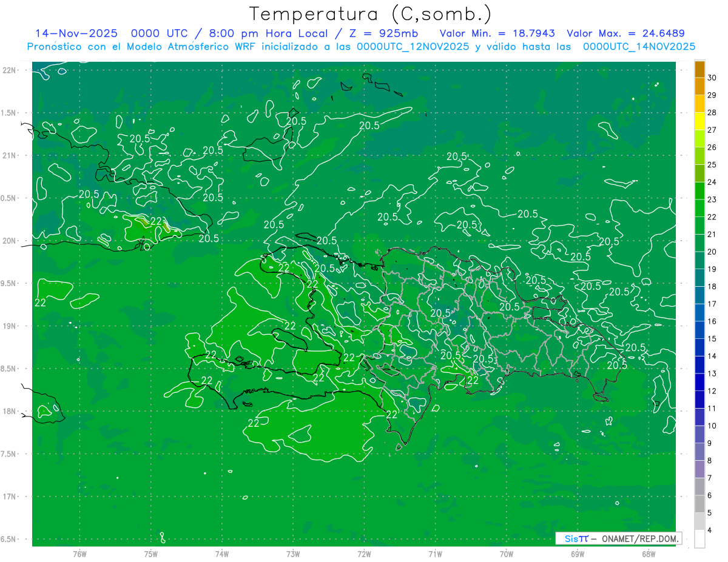Viewport: 728px width, 562px height.
Task: Click color scale value '16'
Action: pos(712,321)
